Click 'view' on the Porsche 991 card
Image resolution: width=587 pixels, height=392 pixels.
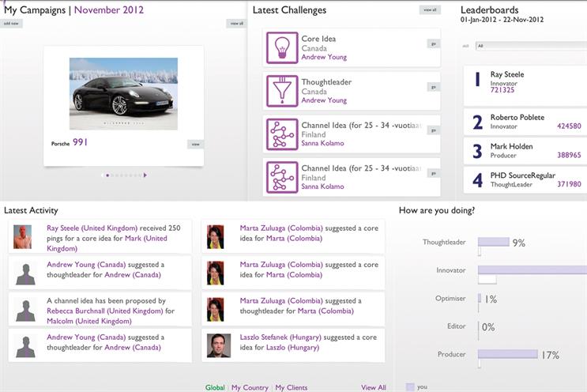point(195,144)
